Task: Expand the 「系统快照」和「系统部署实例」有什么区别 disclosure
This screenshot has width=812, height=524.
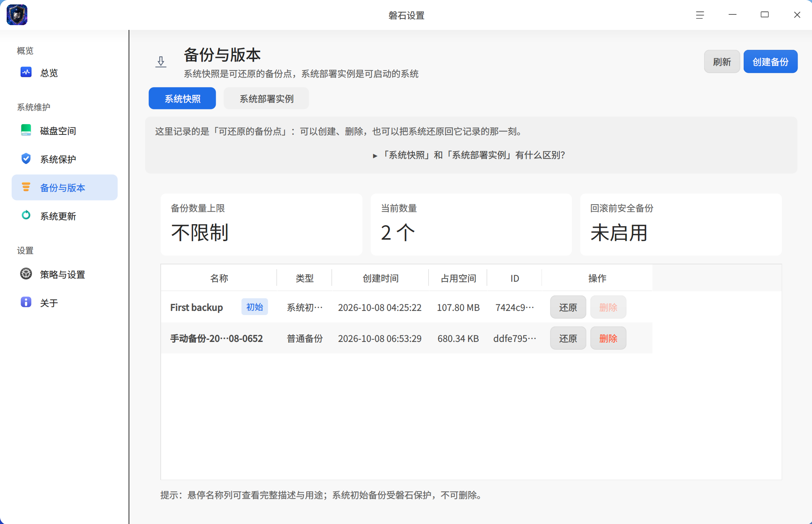Action: coord(469,155)
